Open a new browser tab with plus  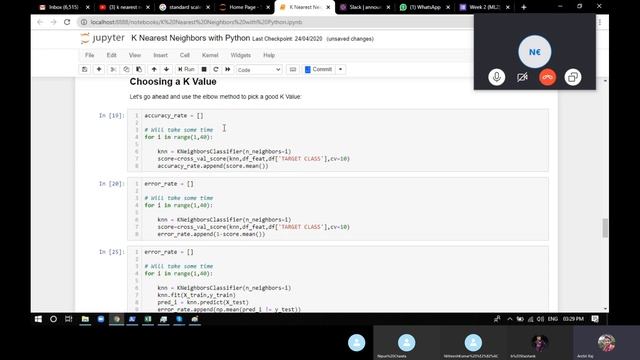tap(524, 7)
